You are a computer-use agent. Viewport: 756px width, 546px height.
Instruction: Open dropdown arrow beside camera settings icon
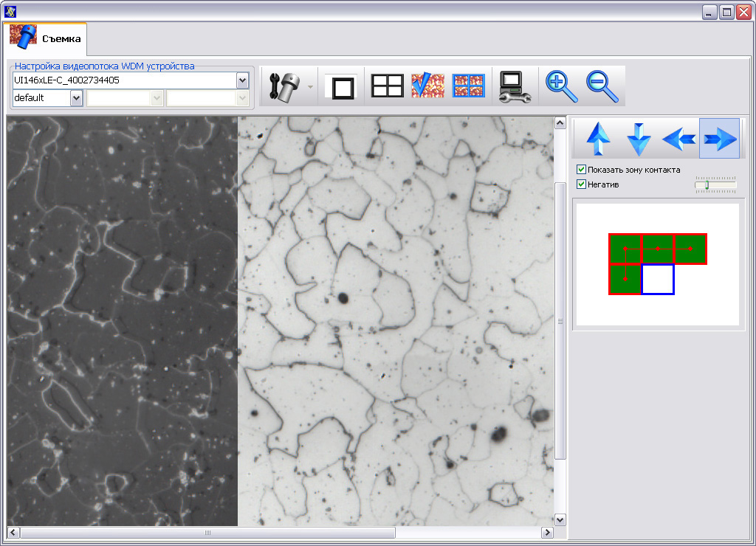pos(310,87)
